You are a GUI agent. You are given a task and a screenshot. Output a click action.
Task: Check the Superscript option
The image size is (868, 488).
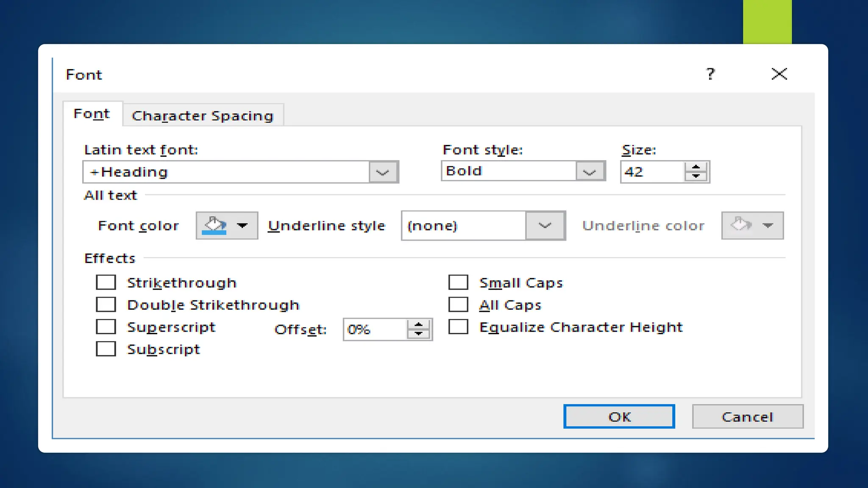(x=106, y=327)
